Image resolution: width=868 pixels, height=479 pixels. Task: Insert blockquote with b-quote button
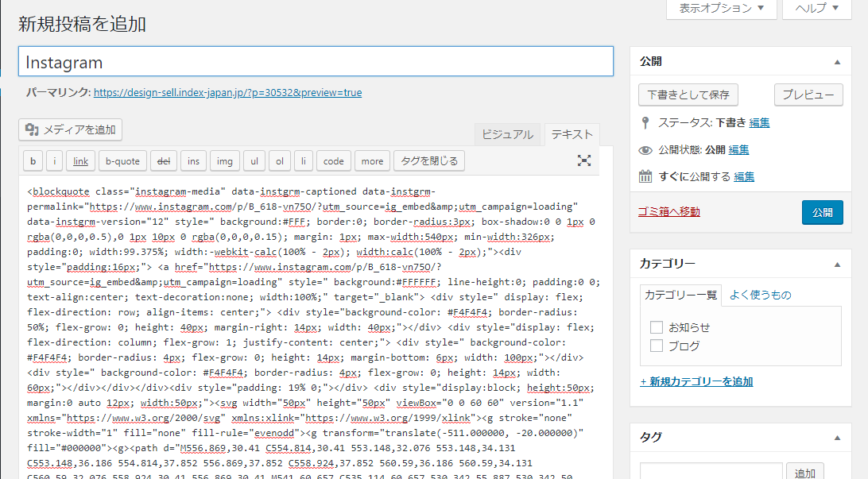(x=122, y=161)
